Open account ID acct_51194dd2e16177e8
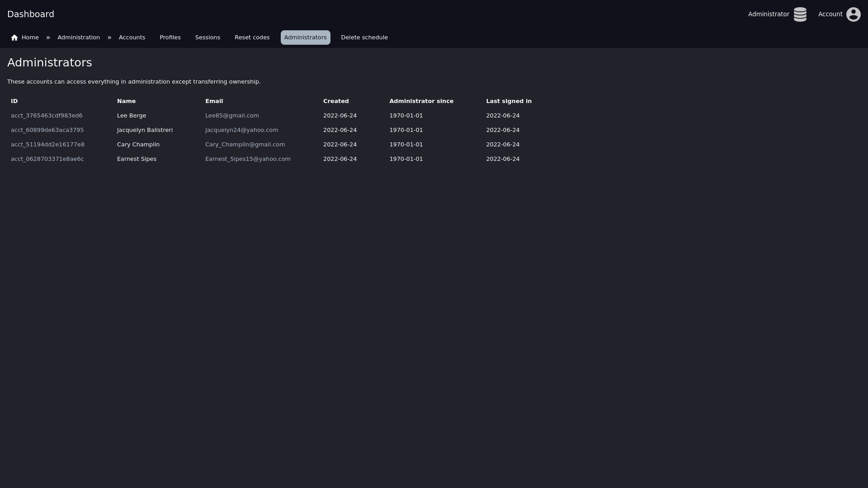868x488 pixels. pos(47,145)
